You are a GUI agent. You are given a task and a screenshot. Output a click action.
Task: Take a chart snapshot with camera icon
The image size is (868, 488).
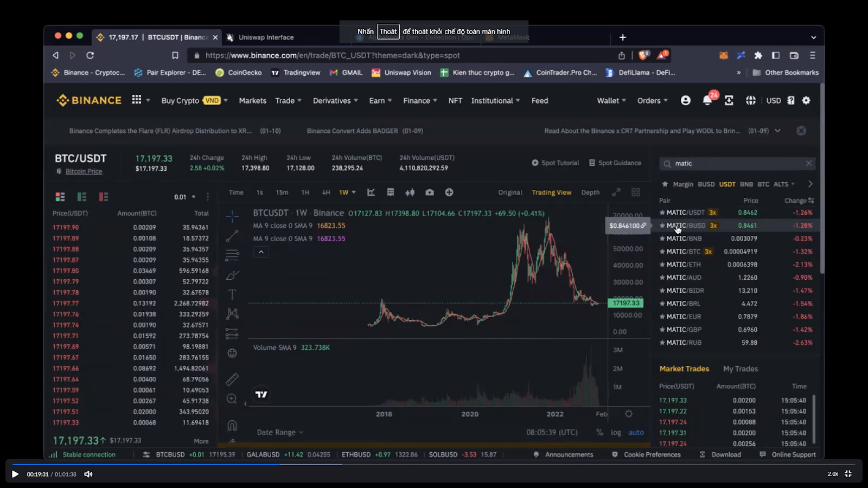click(x=430, y=192)
